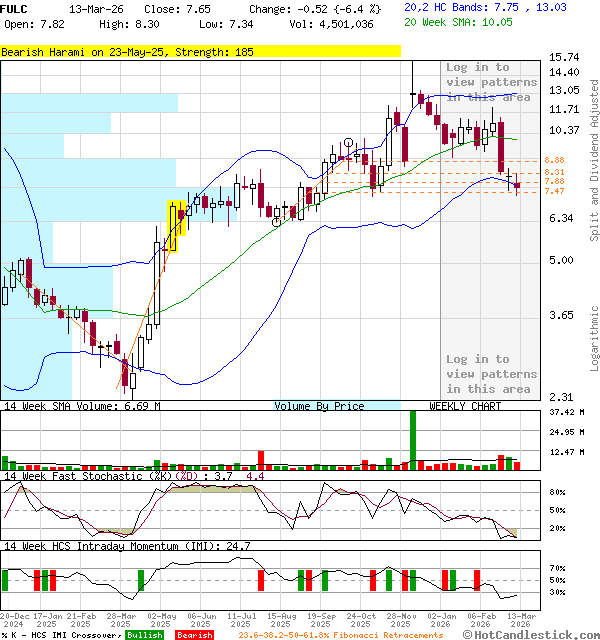This screenshot has width=600, height=640.
Task: Click the HC Bands 7.75, 13.03 legend
Action: point(485,7)
